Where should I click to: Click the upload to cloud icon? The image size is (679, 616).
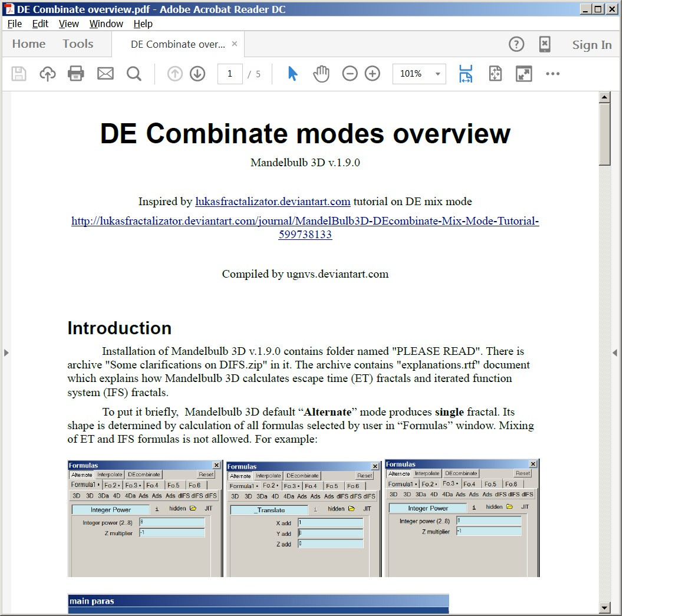pyautogui.click(x=48, y=74)
